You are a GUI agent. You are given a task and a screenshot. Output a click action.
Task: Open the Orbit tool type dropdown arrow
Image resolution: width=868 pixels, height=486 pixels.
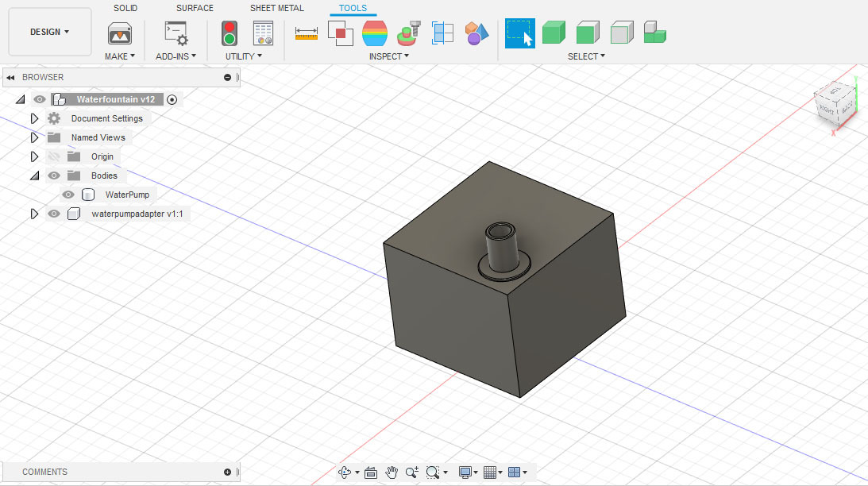point(357,472)
